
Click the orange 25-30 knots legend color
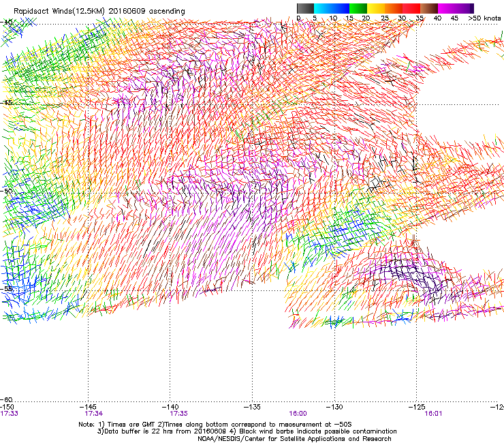[x=394, y=8]
